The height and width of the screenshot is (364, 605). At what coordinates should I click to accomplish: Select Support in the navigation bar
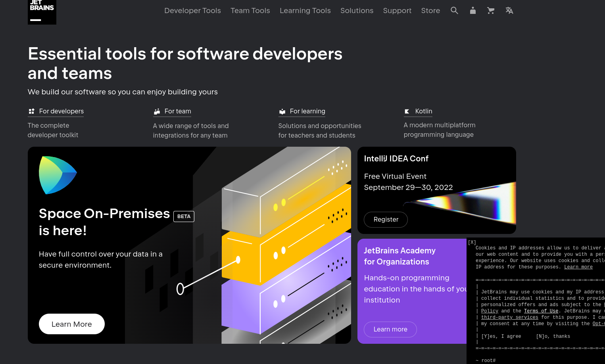[397, 11]
